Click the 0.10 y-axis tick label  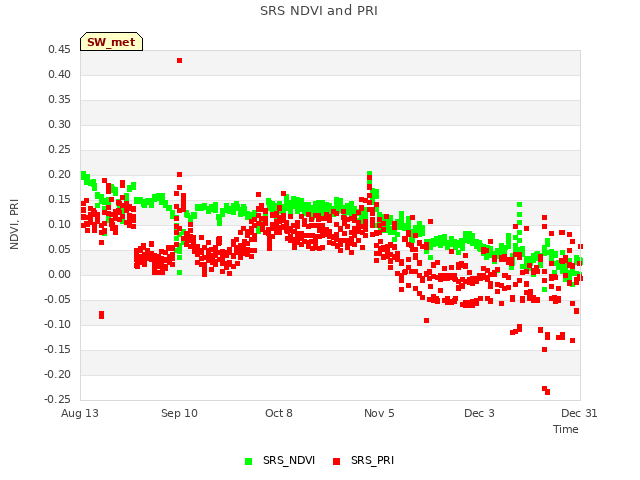tap(59, 224)
